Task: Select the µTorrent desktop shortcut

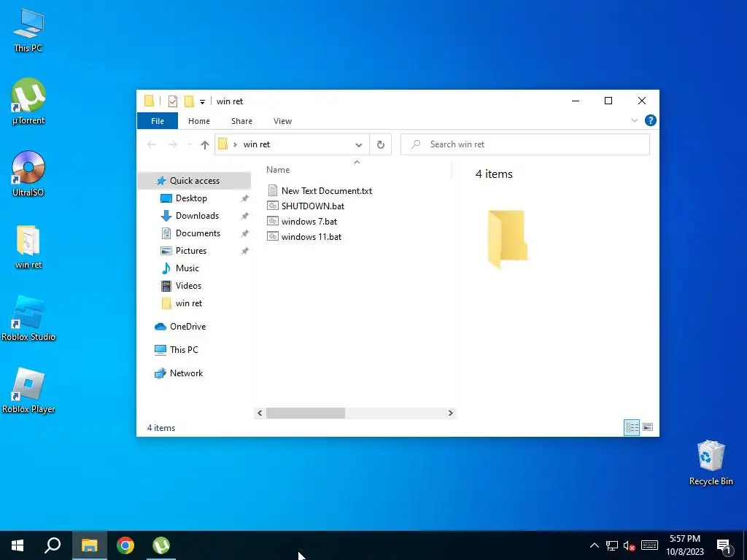Action: [28, 101]
